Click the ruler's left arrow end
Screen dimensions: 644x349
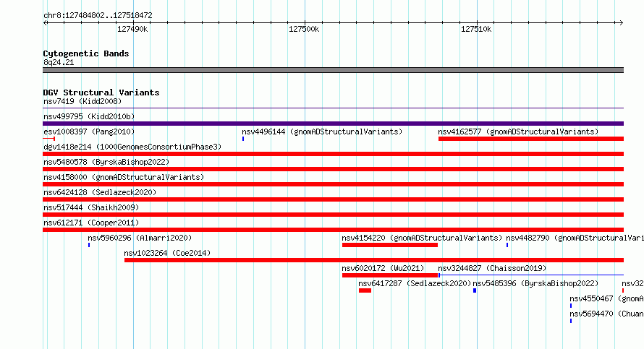click(x=45, y=22)
